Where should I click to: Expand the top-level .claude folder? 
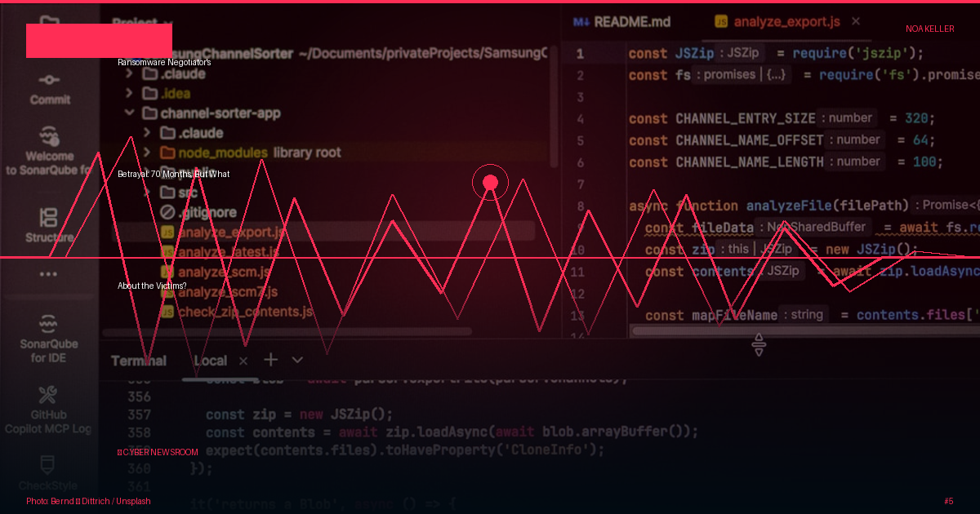point(129,73)
